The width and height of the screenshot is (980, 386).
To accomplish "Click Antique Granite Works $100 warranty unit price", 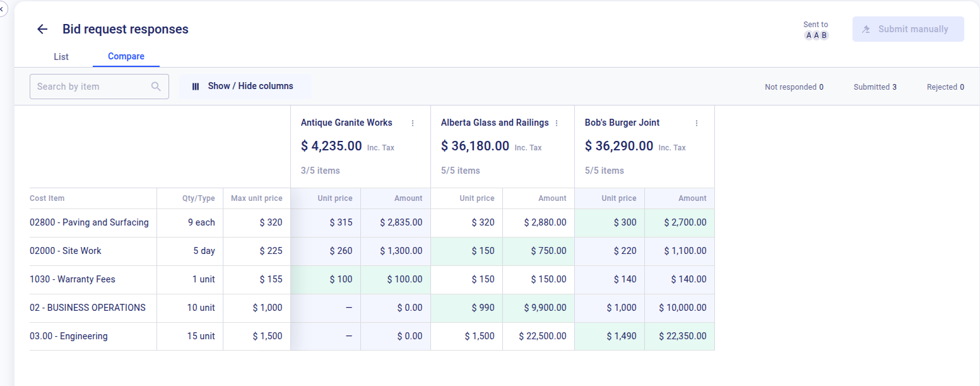I will point(341,279).
